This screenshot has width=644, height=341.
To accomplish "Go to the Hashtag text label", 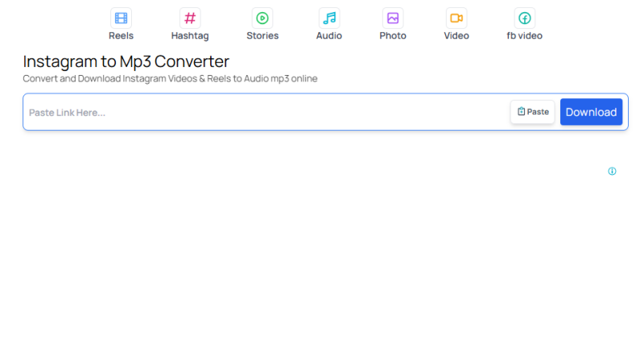I will [190, 36].
